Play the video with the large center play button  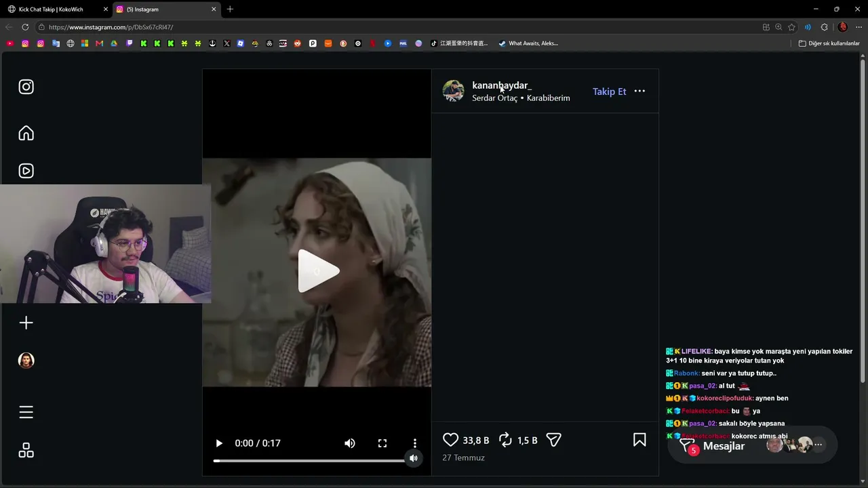(317, 271)
